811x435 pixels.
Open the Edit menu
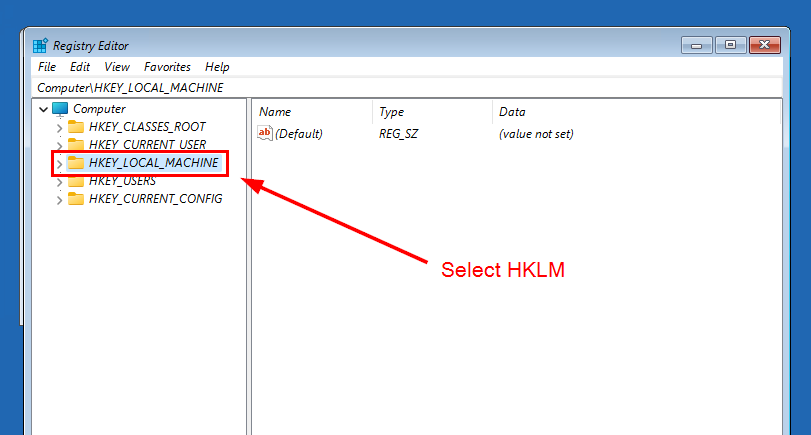80,67
